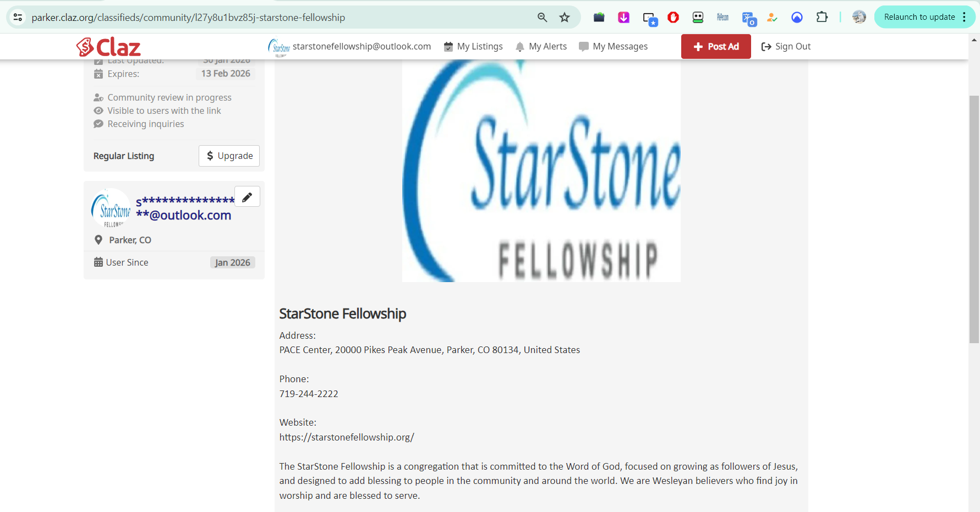The width and height of the screenshot is (980, 512).
Task: Go to My Alerts
Action: (x=541, y=47)
